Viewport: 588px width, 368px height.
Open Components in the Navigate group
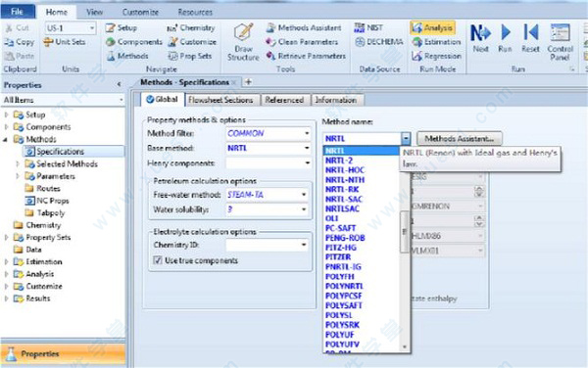pyautogui.click(x=134, y=42)
